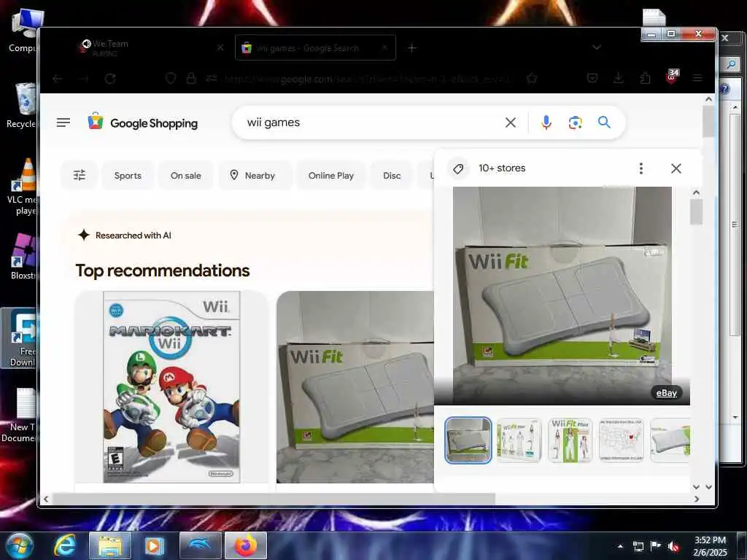Viewport: 747px width, 560px height.
Task: Click the side panel scroll down arrow
Action: (696, 486)
